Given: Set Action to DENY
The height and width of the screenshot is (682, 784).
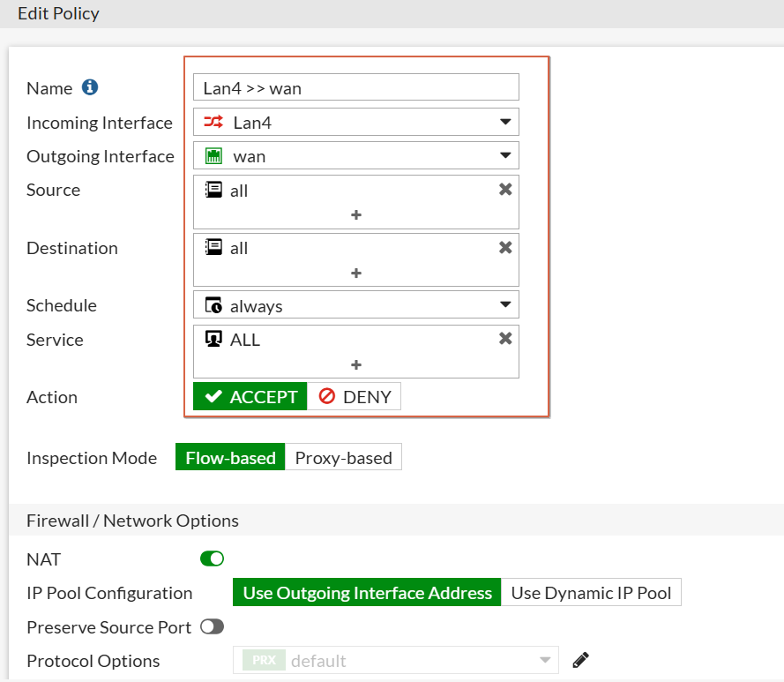Looking at the screenshot, I should (354, 396).
